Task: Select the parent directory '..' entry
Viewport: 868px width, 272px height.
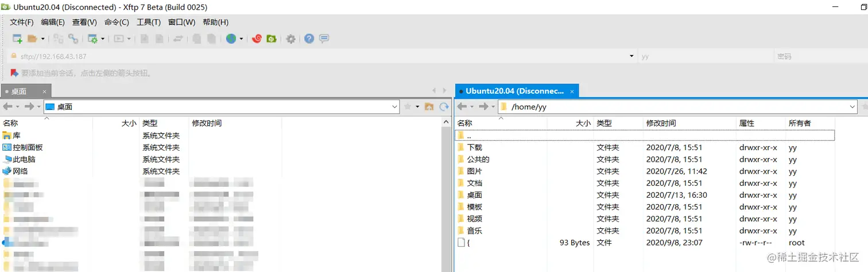Action: pos(645,135)
